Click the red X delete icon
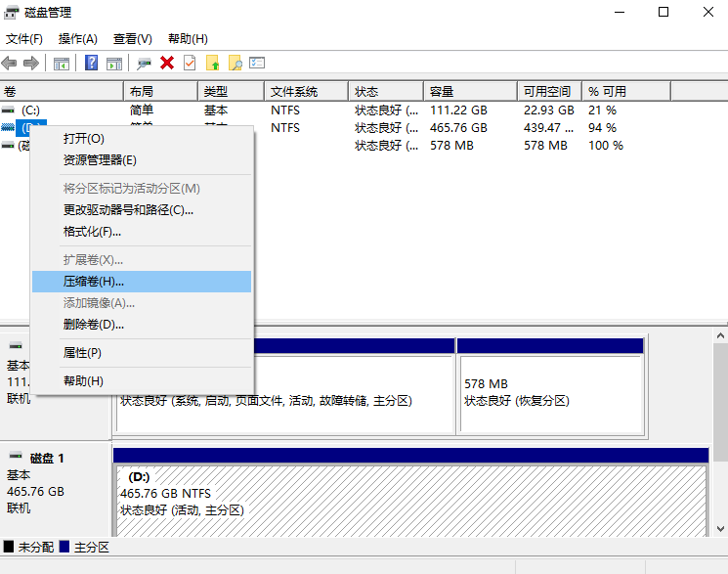The width and height of the screenshot is (728, 574). point(167,63)
